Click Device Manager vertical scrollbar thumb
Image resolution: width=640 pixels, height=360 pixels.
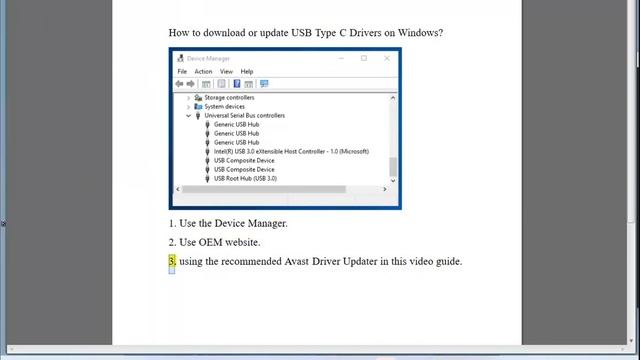pos(393,167)
